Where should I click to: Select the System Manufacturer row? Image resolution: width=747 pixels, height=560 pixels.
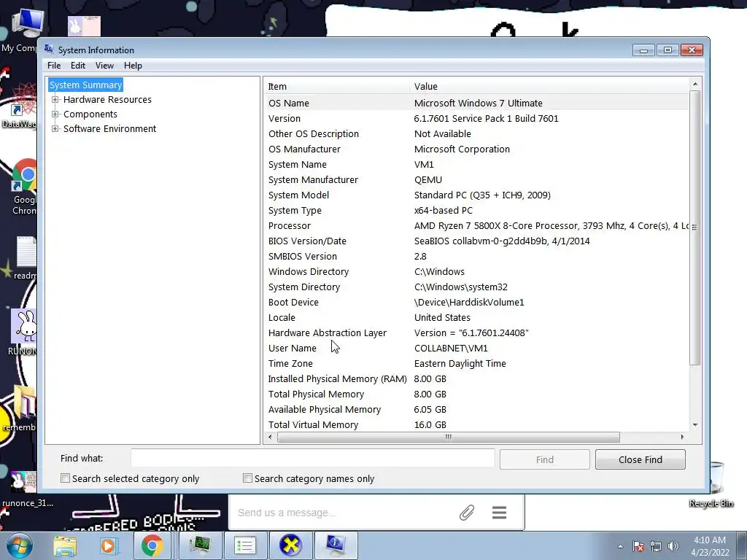476,179
